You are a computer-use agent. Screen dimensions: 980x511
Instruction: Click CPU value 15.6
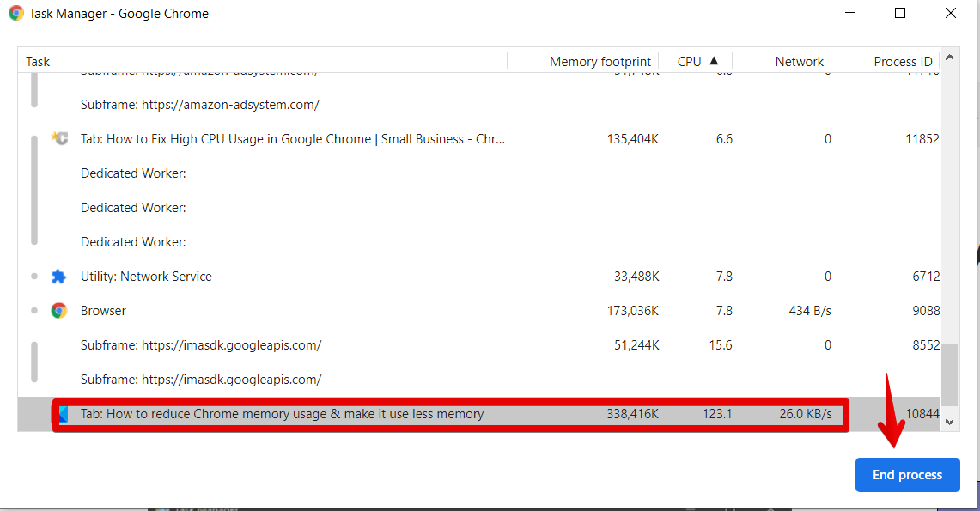coord(720,345)
